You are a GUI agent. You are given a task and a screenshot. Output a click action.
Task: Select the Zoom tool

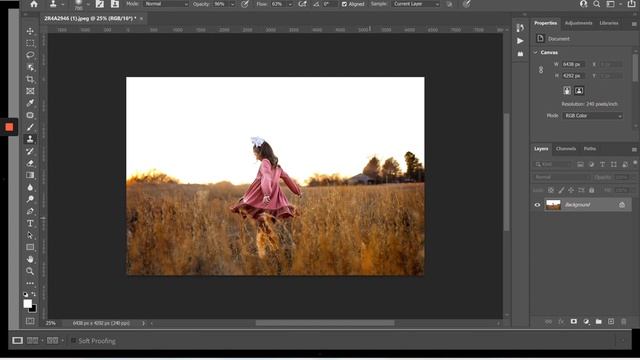pyautogui.click(x=30, y=271)
